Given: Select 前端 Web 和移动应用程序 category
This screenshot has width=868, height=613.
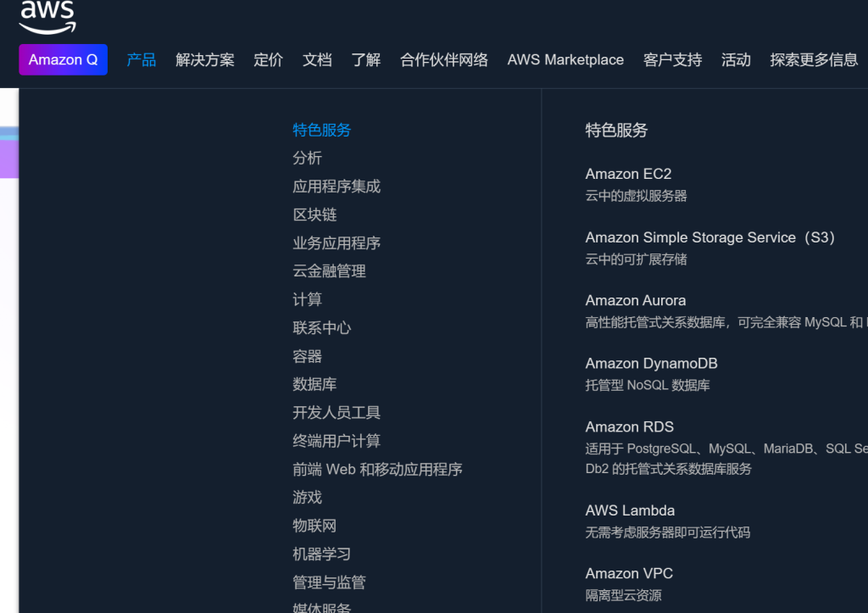Looking at the screenshot, I should pos(377,470).
